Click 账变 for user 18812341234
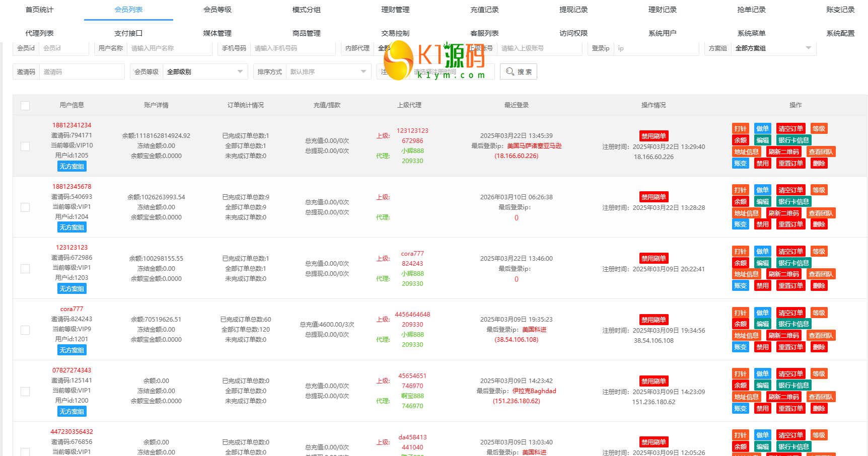This screenshot has width=868, height=456. pyautogui.click(x=740, y=164)
